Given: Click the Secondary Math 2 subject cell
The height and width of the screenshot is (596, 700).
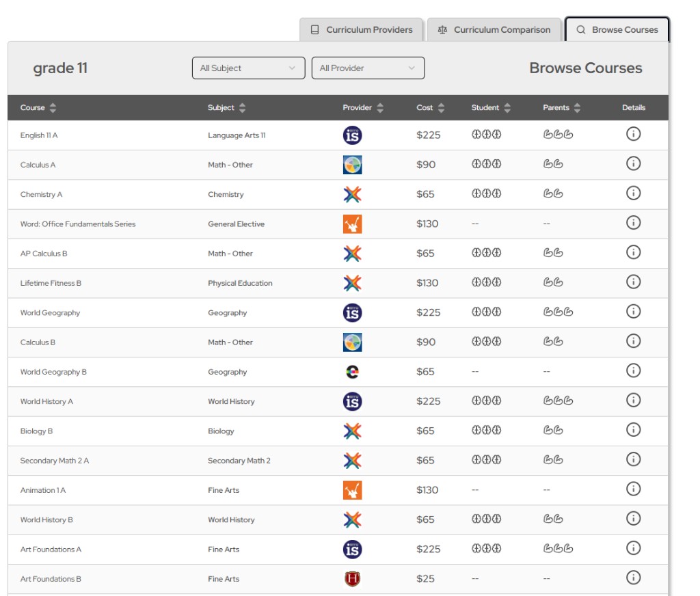Looking at the screenshot, I should [239, 461].
